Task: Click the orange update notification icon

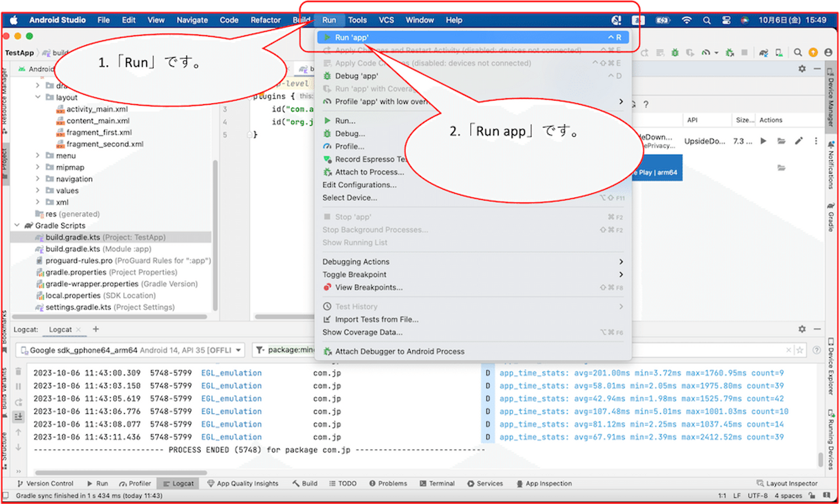Action: pos(813,52)
